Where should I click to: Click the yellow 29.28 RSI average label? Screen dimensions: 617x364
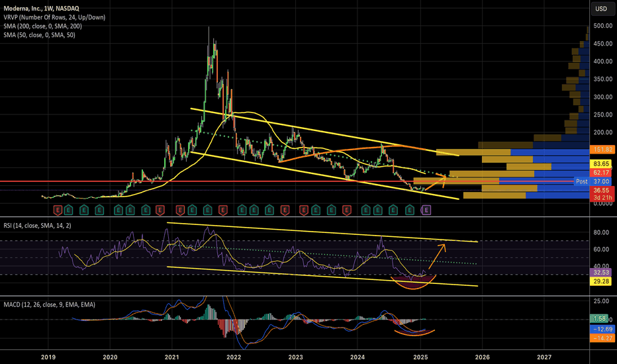[601, 281]
